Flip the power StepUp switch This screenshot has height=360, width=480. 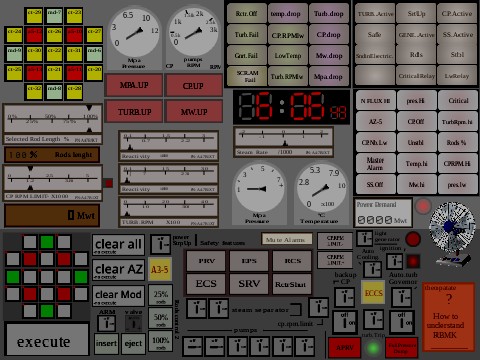161,244
